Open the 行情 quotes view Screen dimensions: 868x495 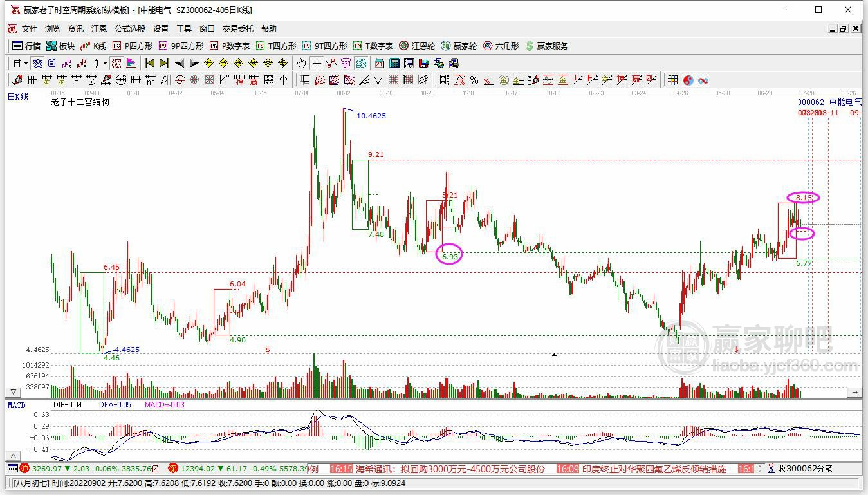tap(26, 46)
